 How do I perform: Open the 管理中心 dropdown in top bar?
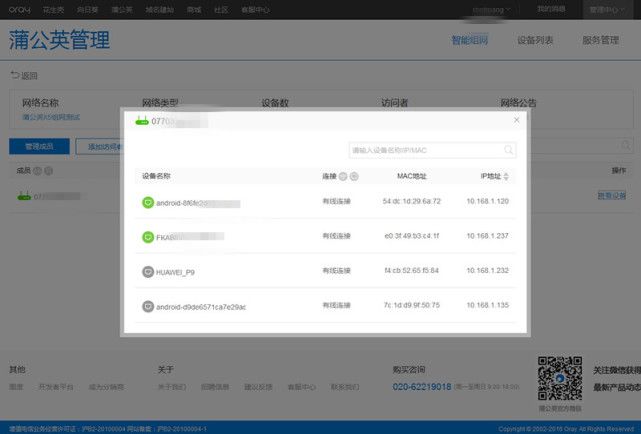(610, 9)
